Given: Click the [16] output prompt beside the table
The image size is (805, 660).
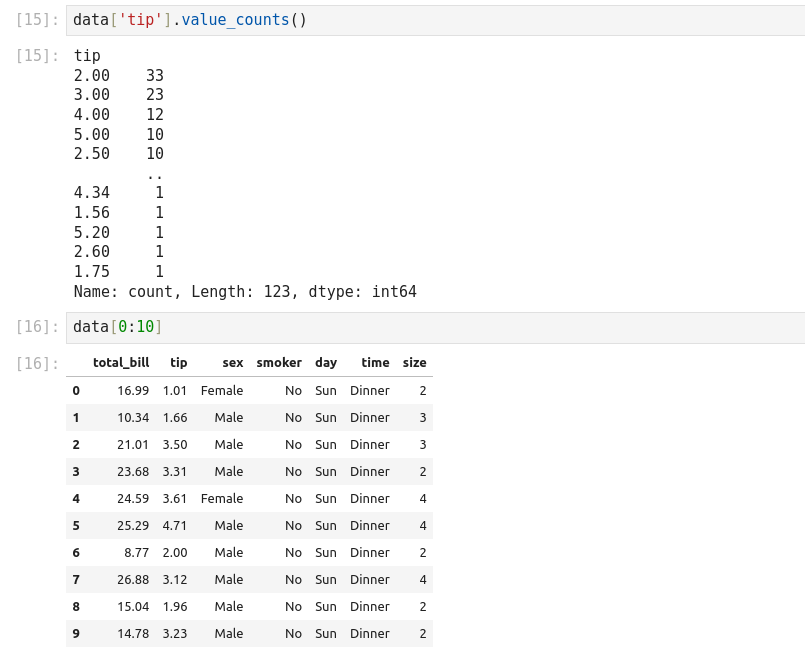Looking at the screenshot, I should point(38,363).
